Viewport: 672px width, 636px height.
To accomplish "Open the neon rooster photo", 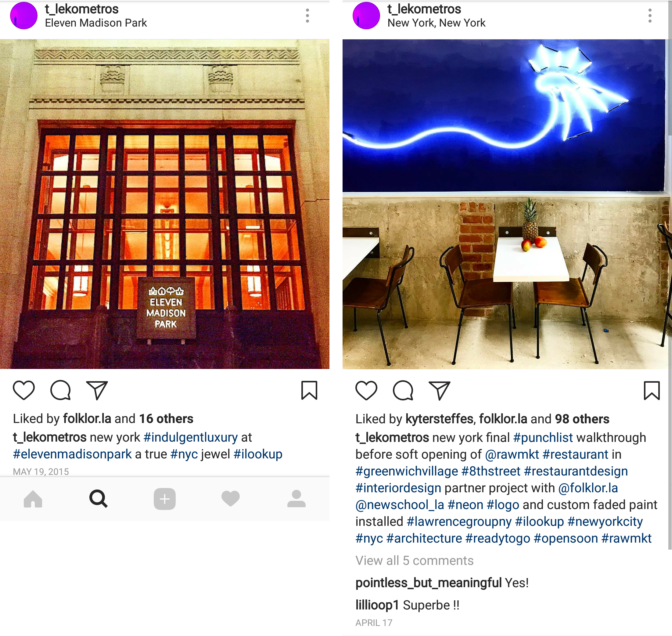I will (x=505, y=204).
